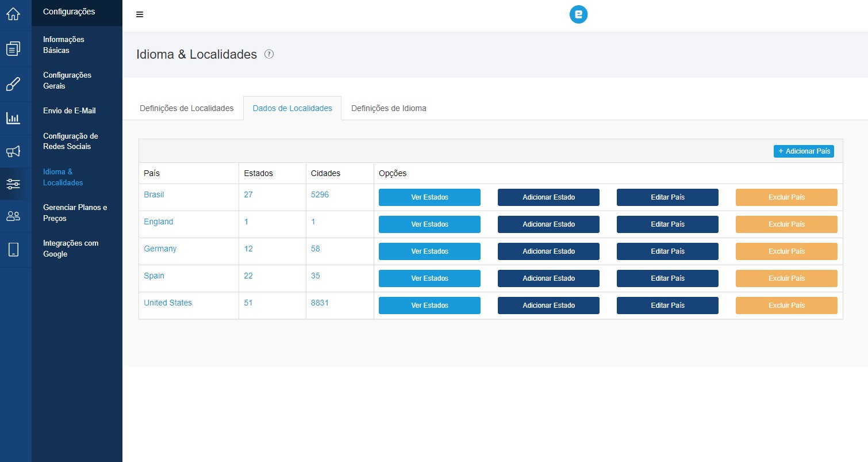The image size is (868, 462).
Task: Click the hamburger menu icon in the header
Action: point(139,14)
